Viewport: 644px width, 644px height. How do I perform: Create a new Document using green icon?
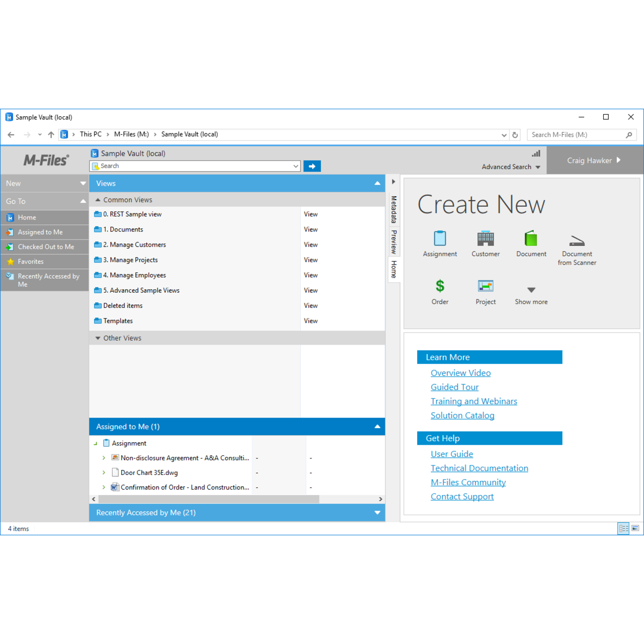click(x=531, y=238)
